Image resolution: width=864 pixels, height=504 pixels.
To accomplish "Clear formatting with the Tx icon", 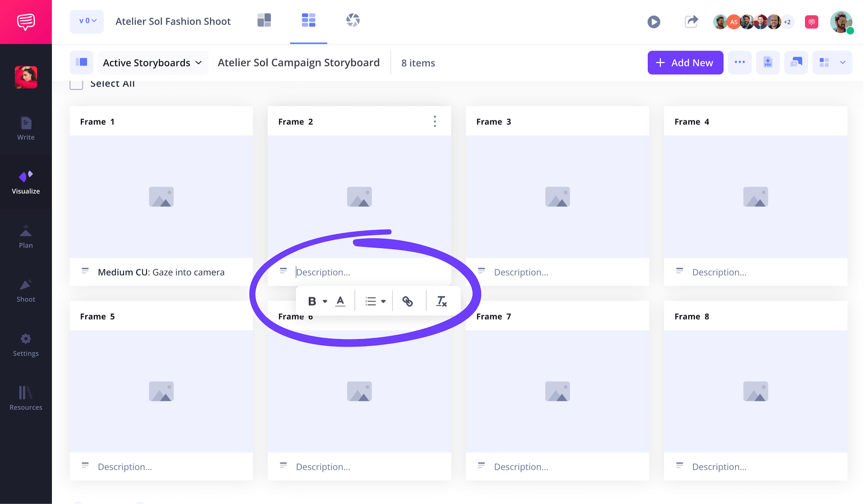I will click(441, 301).
